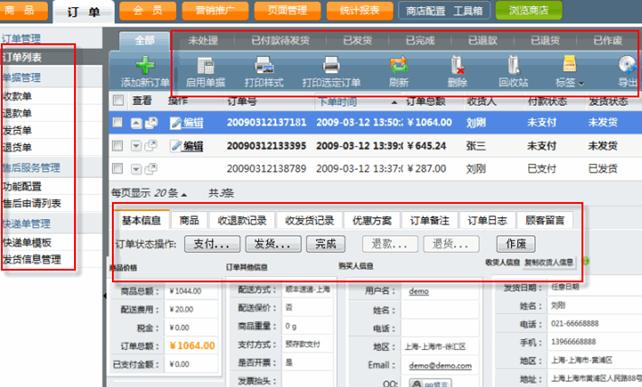This screenshot has height=387, width=642.
Task: Click the demo@demo.com email link
Action: point(440,365)
